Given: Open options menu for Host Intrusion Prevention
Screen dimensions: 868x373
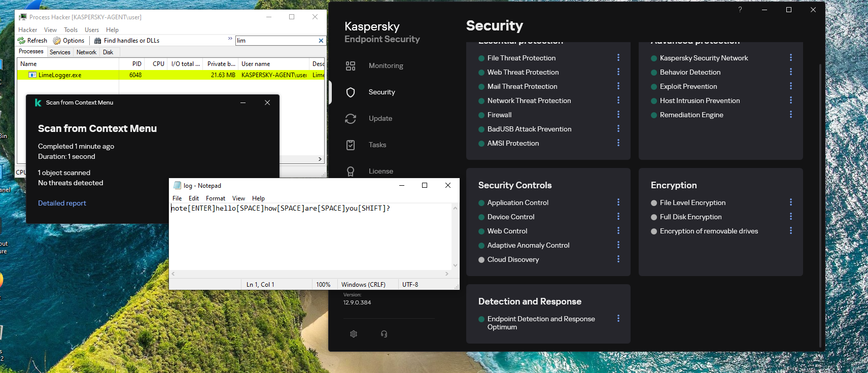Looking at the screenshot, I should pos(791,100).
